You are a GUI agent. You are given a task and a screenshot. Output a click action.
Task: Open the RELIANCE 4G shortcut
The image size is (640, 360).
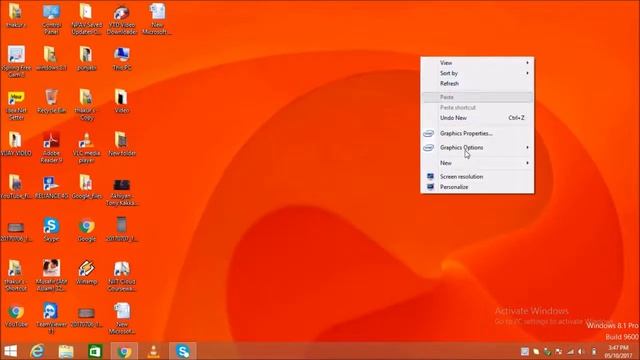click(51, 187)
